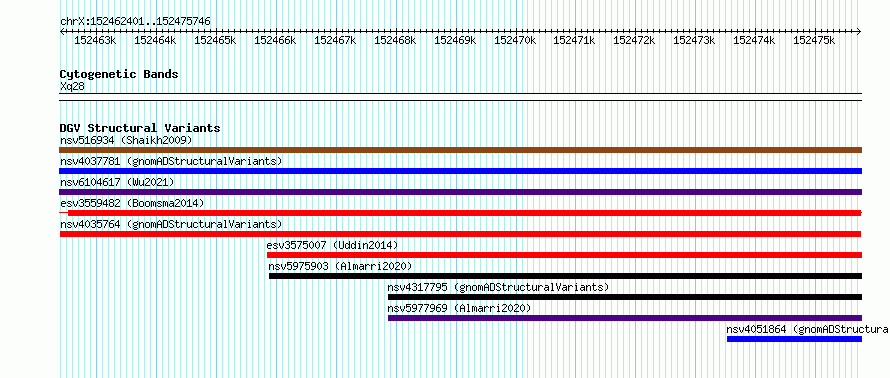Click the 152474k ruler position
The image size is (890, 378).
coord(754,40)
